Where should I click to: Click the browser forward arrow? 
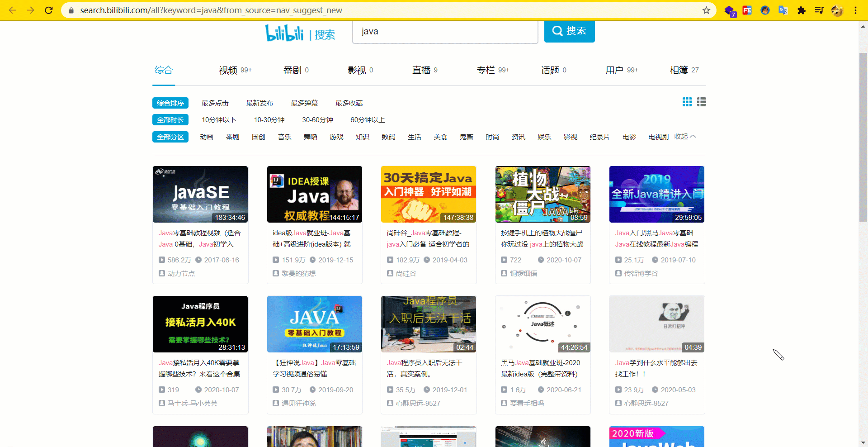(30, 10)
